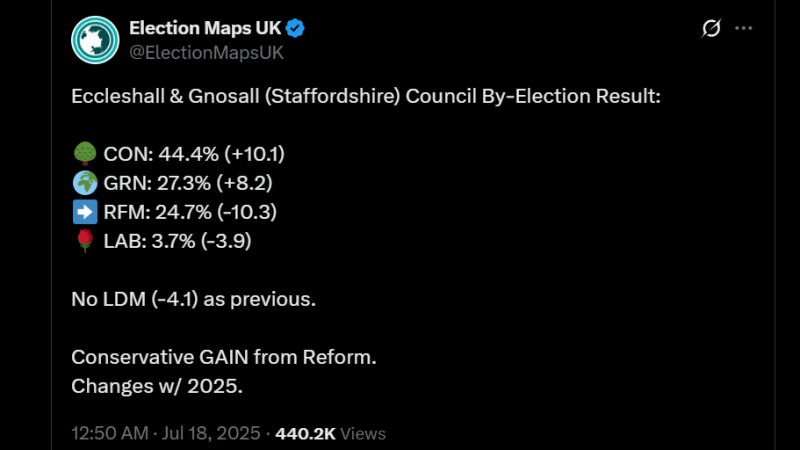The image size is (800, 450).
Task: Click the globe emoji beside GRN
Action: point(84,183)
